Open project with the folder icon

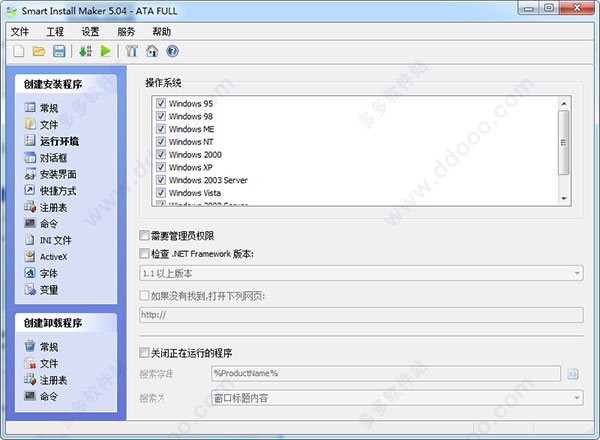pyautogui.click(x=39, y=51)
